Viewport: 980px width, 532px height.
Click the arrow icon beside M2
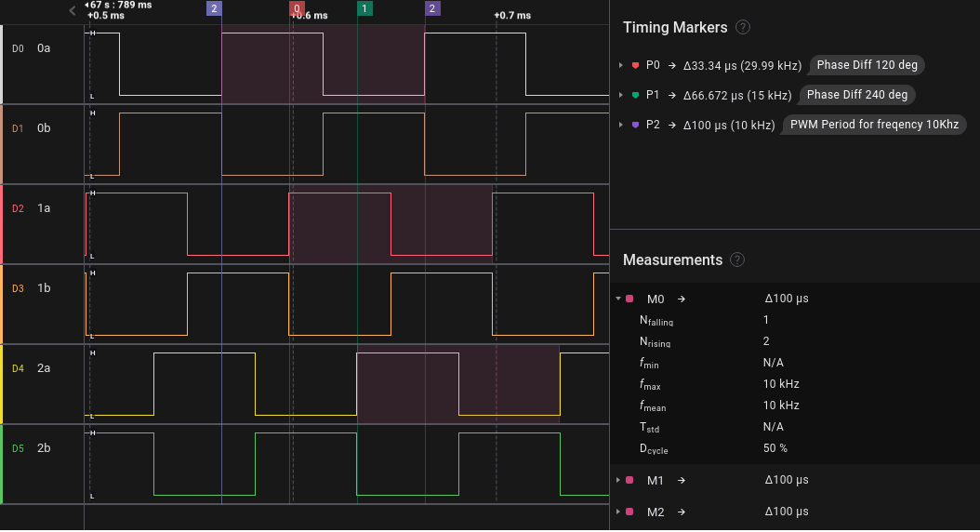[682, 512]
